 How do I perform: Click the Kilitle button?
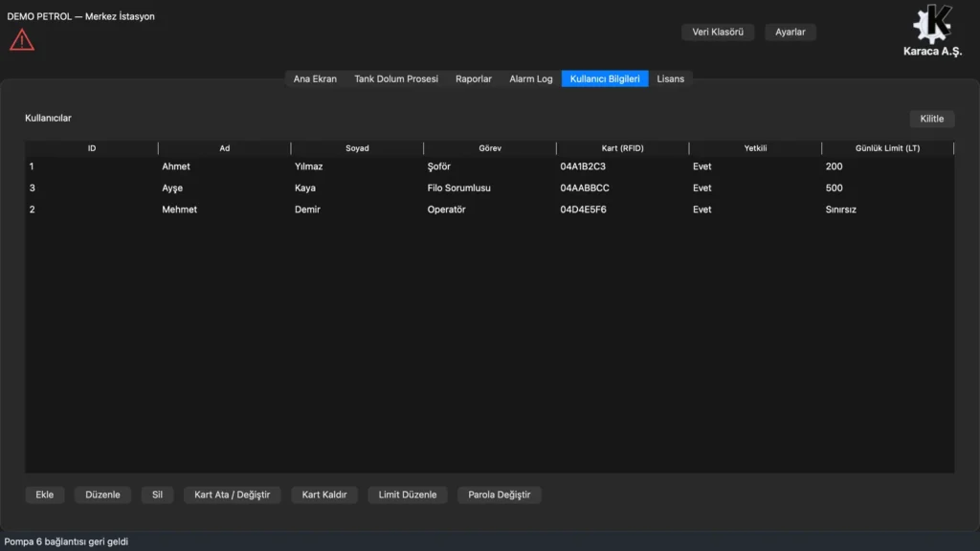point(932,119)
